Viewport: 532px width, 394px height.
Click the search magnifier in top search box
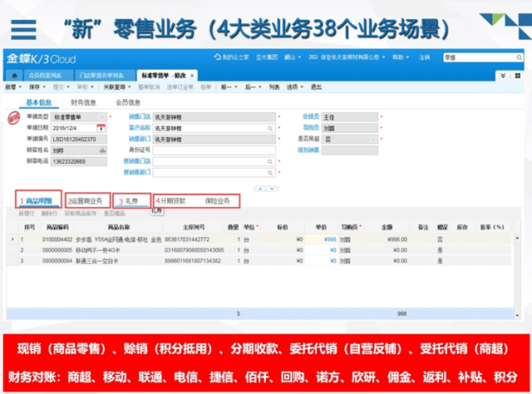point(519,57)
